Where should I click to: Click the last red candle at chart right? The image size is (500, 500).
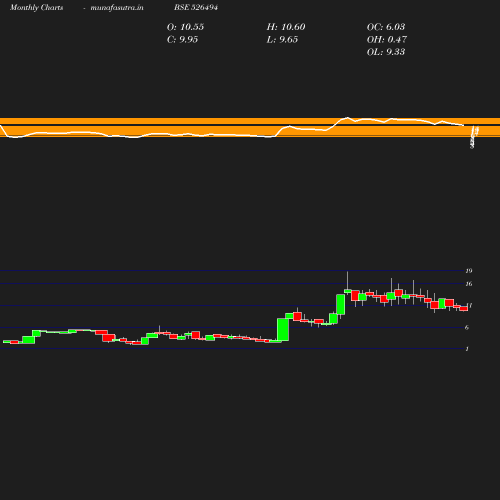[x=464, y=309]
